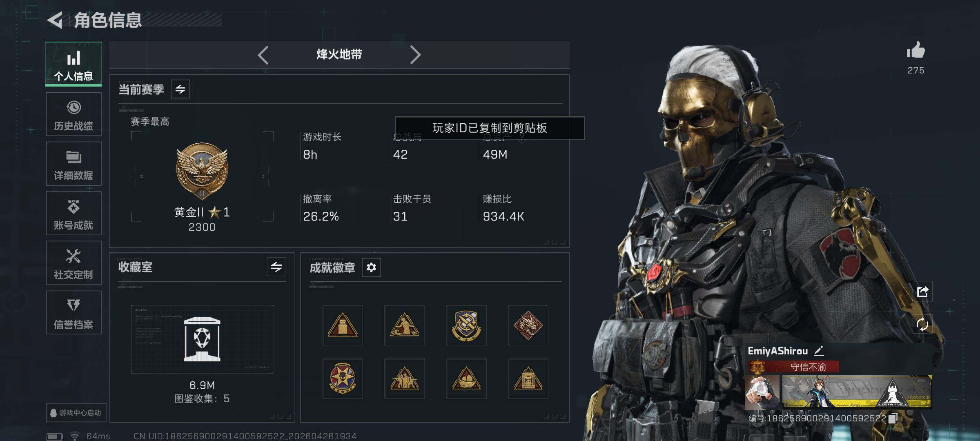Select the player avatar portrait
This screenshot has width=980, height=441.
click(762, 392)
